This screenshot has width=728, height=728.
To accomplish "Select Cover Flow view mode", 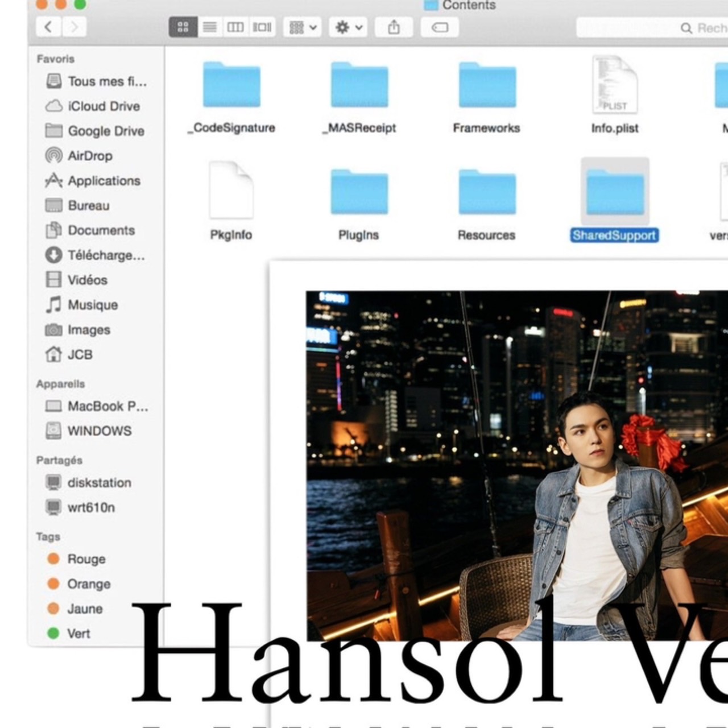I will pos(262,27).
